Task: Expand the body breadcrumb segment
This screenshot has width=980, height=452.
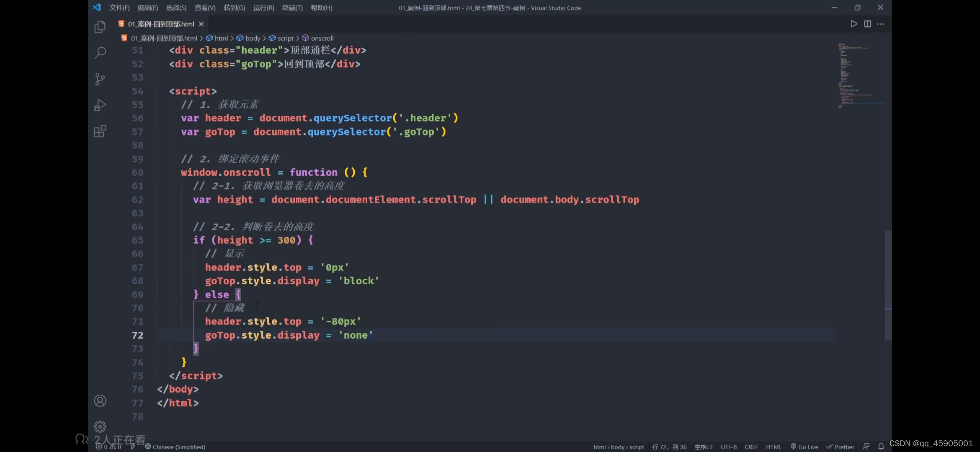Action: [x=252, y=38]
